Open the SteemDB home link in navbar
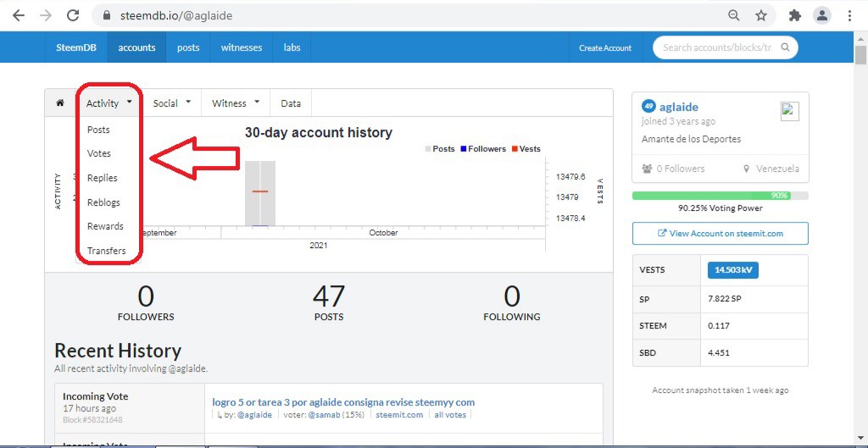The width and height of the screenshot is (868, 448). (76, 47)
